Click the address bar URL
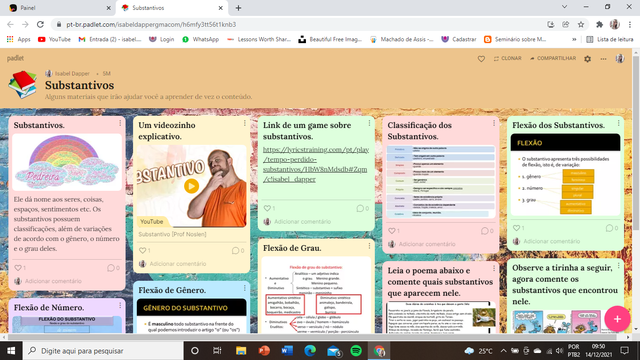640x360 pixels. click(x=151, y=24)
